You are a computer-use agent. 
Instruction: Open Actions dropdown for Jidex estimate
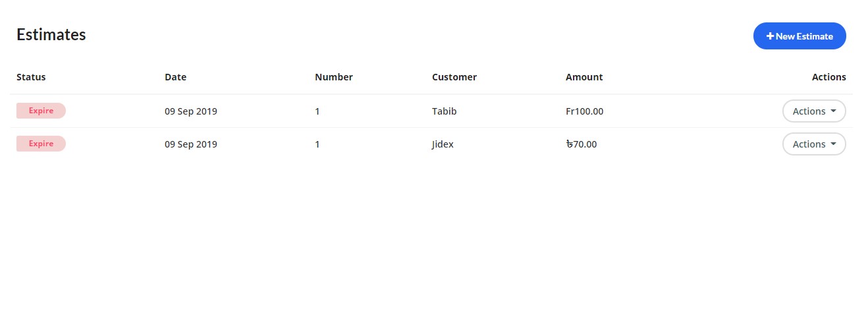[813, 144]
